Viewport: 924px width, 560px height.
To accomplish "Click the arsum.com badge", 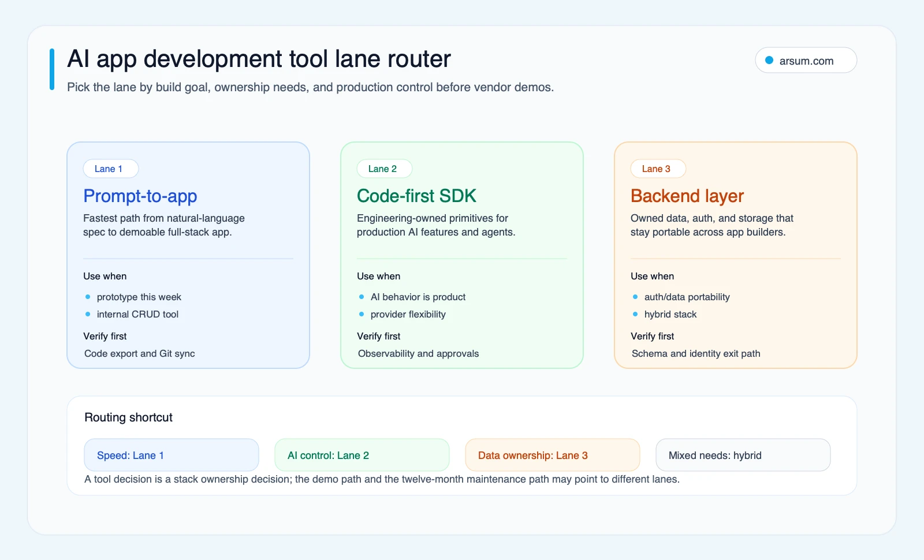I will tap(806, 60).
